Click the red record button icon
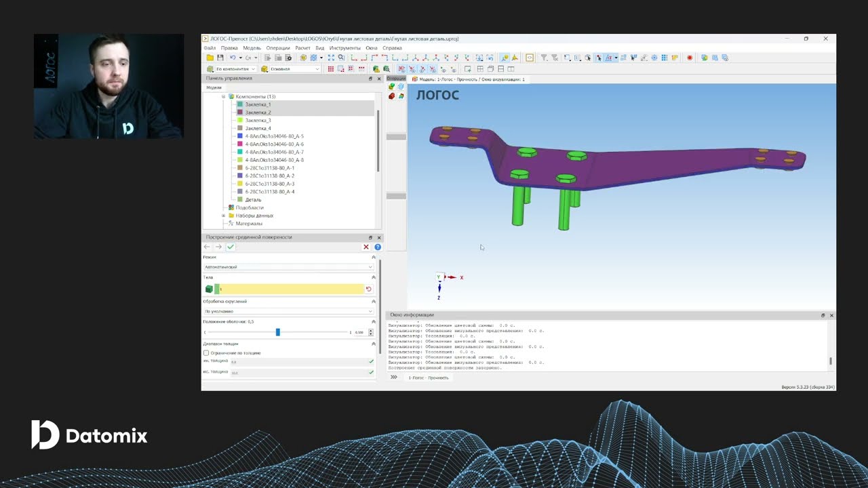 point(690,58)
